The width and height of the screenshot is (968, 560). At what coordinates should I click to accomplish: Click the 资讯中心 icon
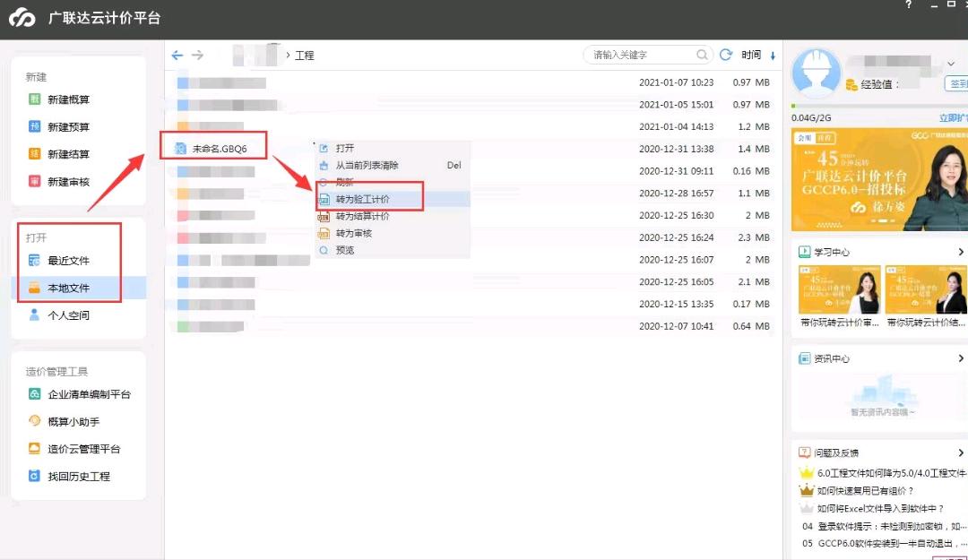(x=804, y=358)
